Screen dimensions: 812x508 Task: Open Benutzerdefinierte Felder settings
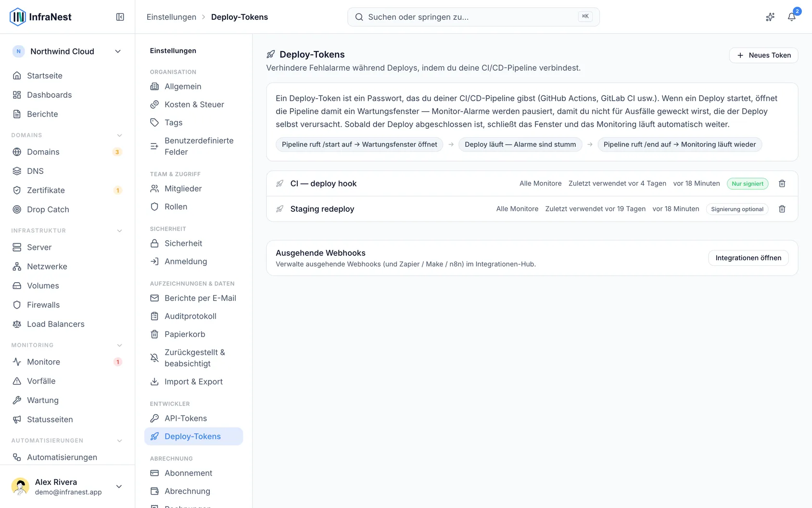(x=193, y=146)
